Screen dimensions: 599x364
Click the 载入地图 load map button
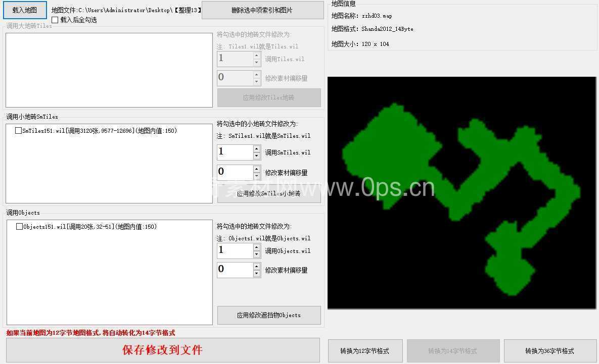click(x=25, y=10)
